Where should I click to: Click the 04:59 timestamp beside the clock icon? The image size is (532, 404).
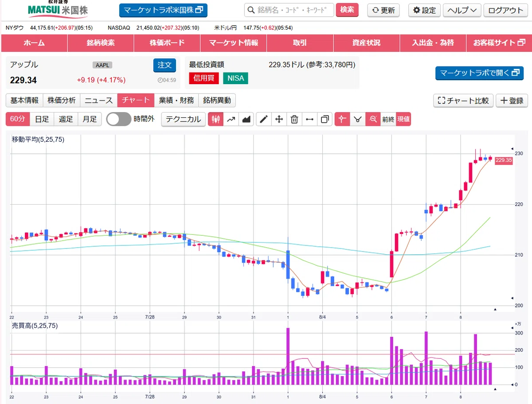coord(170,80)
